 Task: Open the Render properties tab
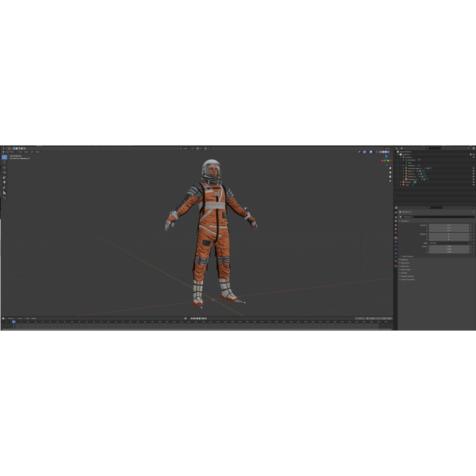(396, 217)
